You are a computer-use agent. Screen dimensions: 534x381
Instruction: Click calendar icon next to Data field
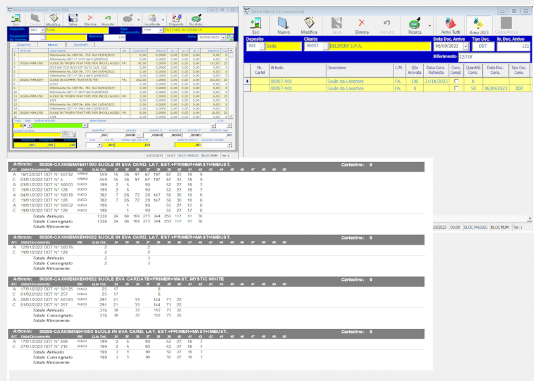[x=230, y=37]
